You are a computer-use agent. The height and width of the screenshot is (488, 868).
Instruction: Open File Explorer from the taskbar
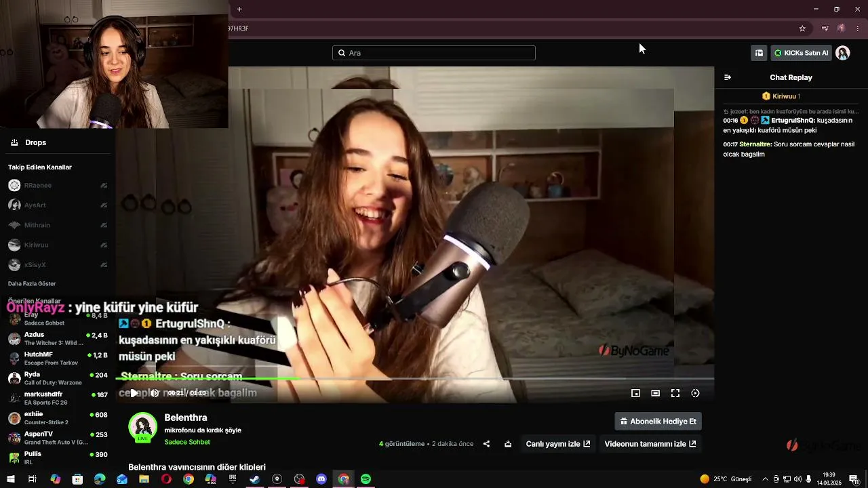(144, 479)
